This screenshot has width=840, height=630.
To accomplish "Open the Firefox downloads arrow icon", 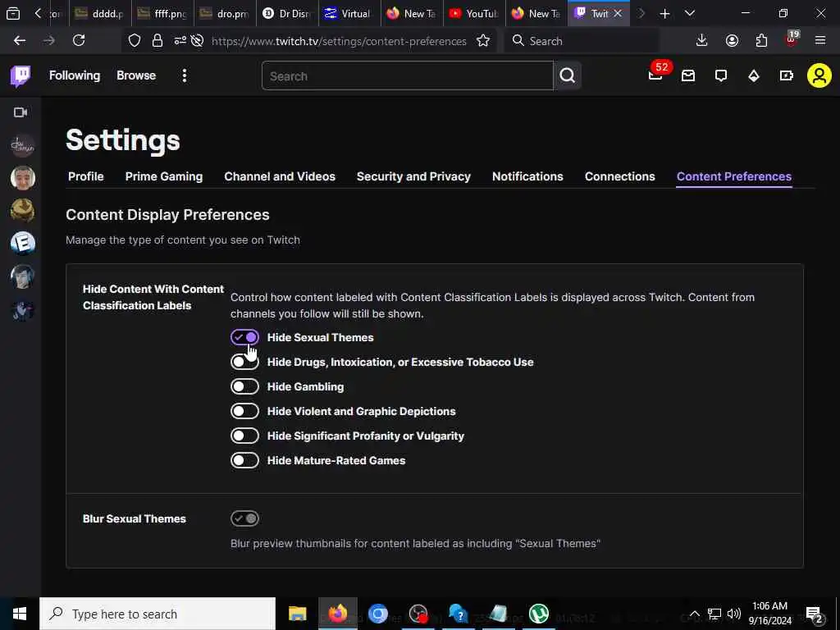I will click(702, 41).
